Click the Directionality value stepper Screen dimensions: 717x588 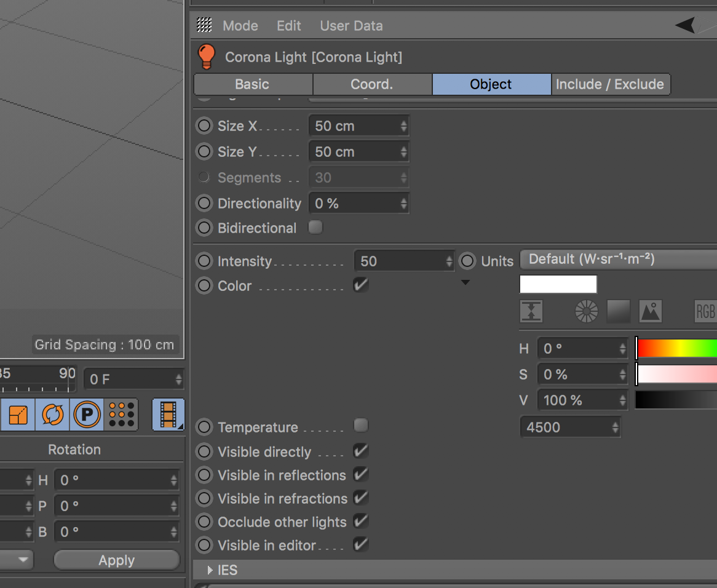(x=404, y=204)
